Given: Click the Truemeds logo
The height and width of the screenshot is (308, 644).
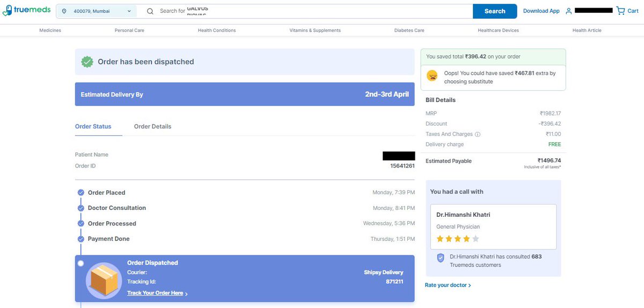Looking at the screenshot, I should tap(27, 11).
